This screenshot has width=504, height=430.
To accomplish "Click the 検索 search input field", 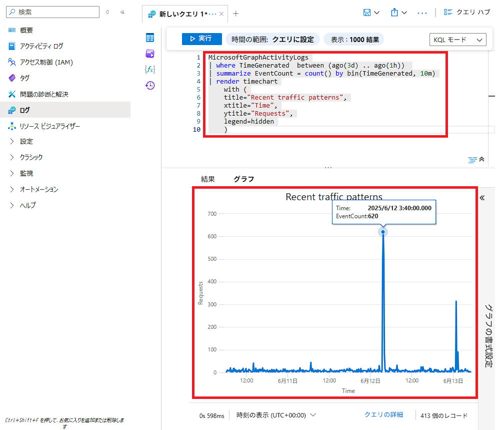I will click(52, 12).
